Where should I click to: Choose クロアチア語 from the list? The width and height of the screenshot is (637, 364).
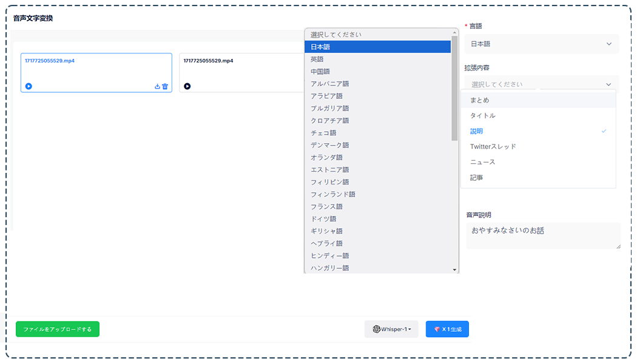(377, 121)
